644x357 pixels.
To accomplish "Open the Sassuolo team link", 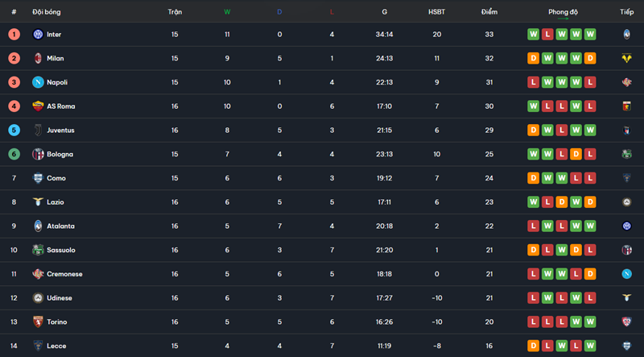I will point(61,251).
